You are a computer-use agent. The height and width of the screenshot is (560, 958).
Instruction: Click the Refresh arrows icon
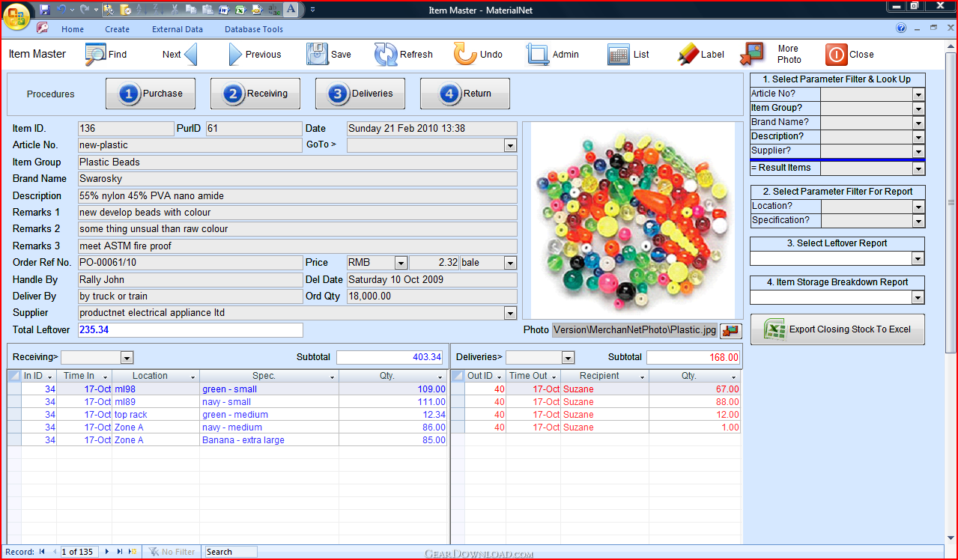click(x=386, y=55)
